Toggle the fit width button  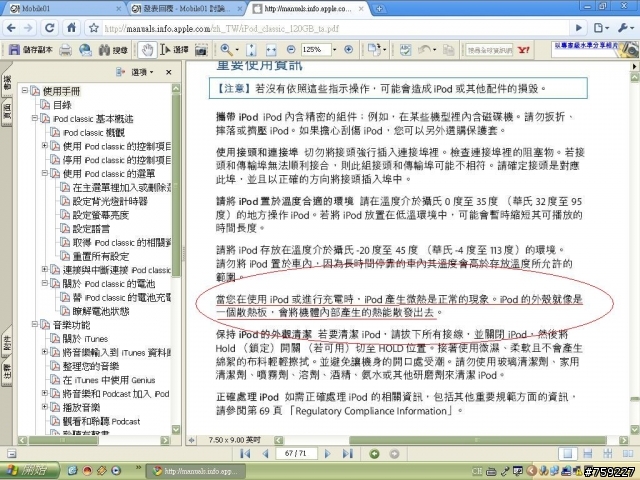tap(271, 50)
